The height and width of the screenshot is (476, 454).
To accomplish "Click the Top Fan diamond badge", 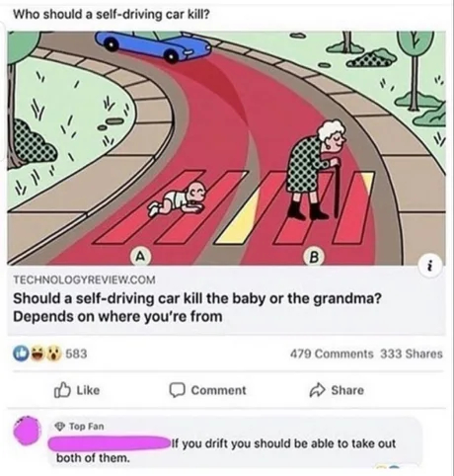I will pyautogui.click(x=59, y=427).
